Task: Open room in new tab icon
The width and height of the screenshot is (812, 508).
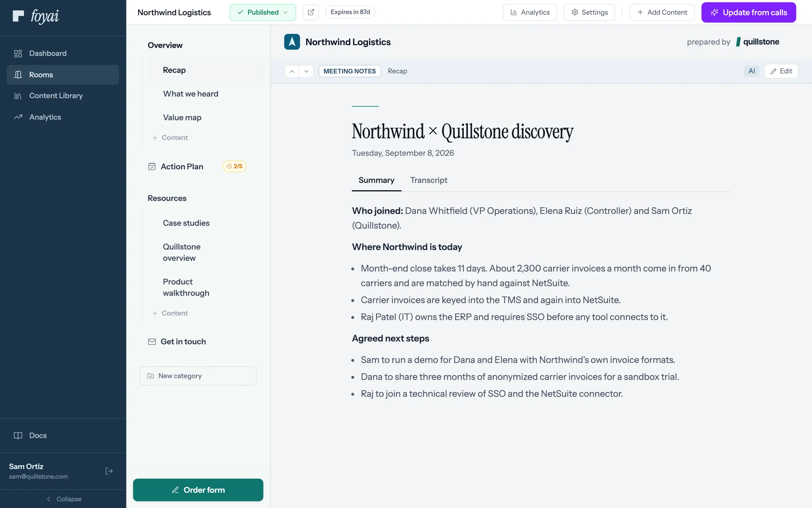Action: [x=311, y=12]
